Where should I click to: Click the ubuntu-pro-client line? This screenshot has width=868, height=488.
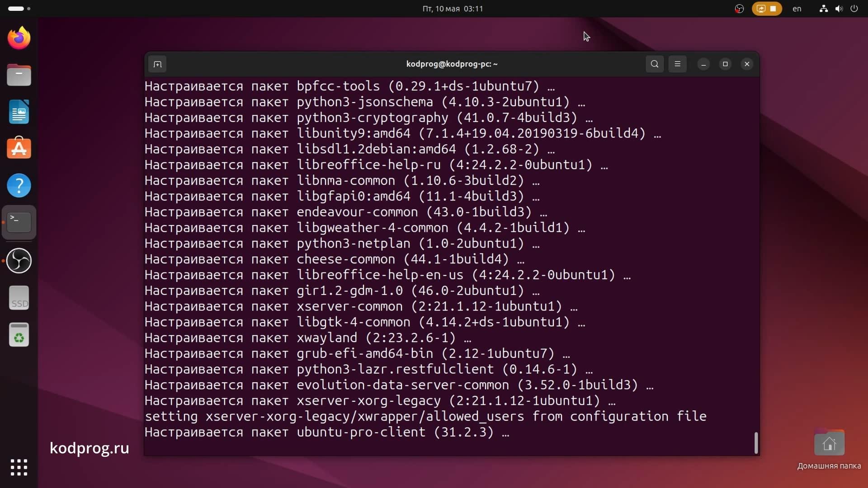pyautogui.click(x=327, y=432)
